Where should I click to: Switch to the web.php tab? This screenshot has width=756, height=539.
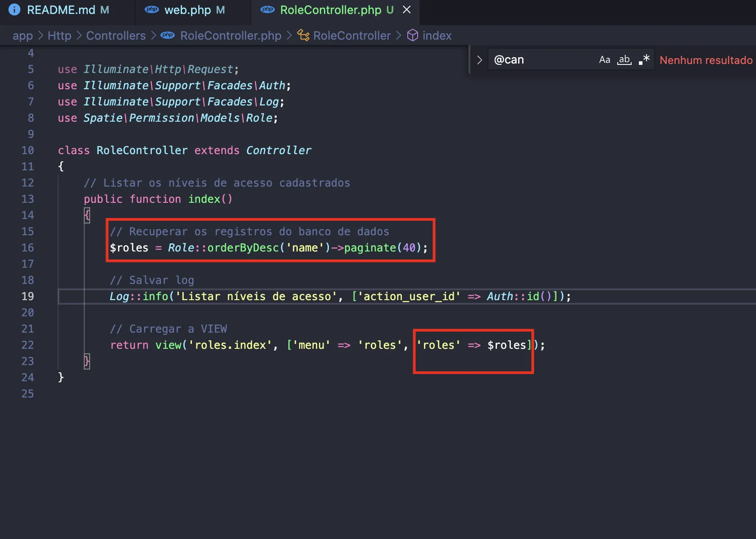coord(187,10)
